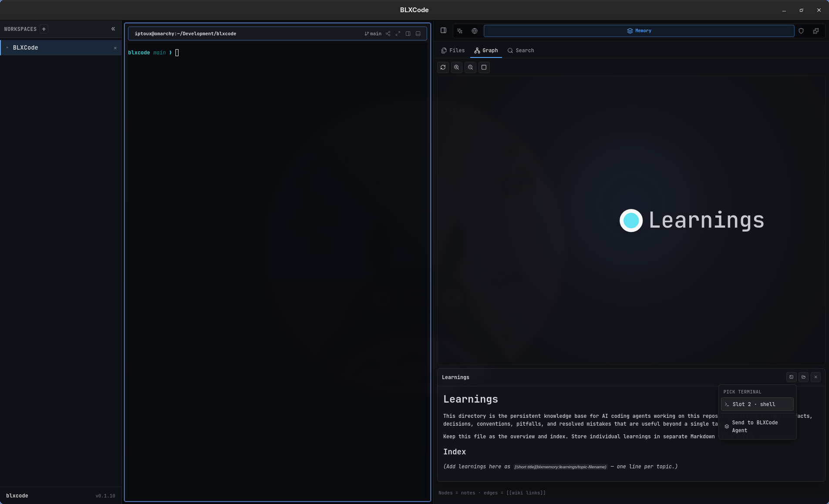The height and width of the screenshot is (504, 829).
Task: Click the WORKSPACES label
Action: tap(20, 29)
